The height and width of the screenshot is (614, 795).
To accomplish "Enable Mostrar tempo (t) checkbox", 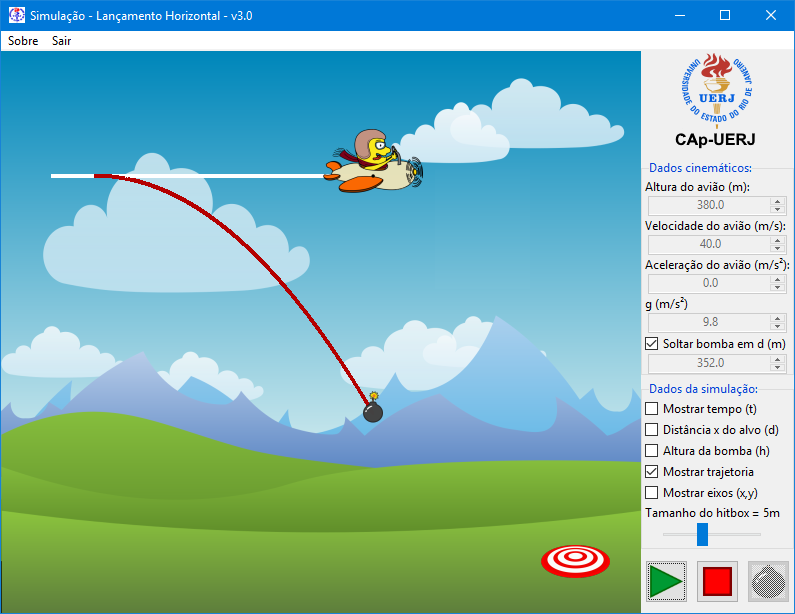I will point(652,409).
